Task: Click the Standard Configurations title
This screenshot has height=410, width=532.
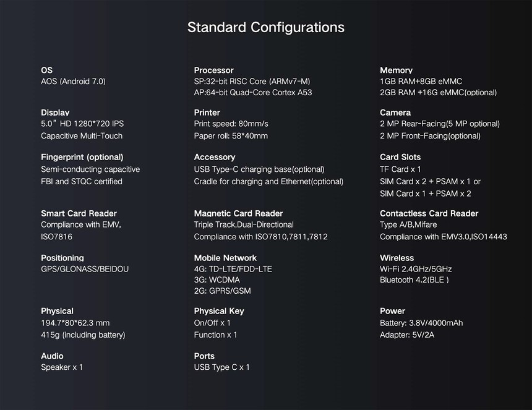Action: 266,27
